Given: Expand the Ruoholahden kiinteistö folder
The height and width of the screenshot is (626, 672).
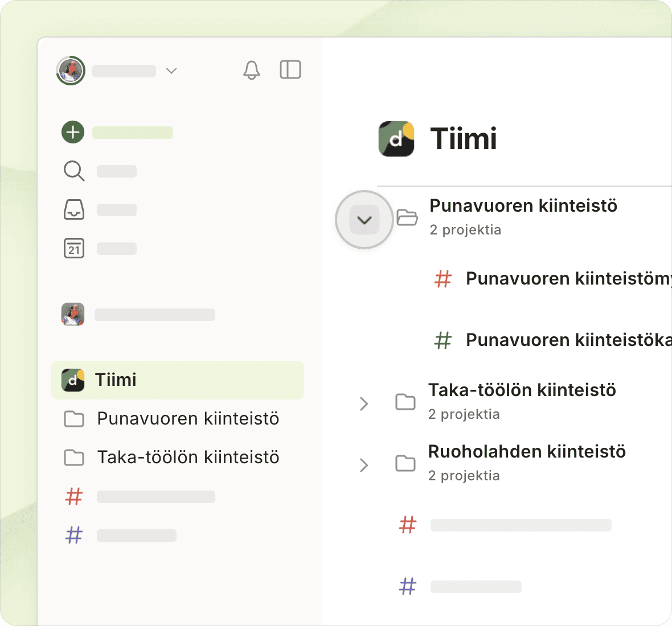Looking at the screenshot, I should [364, 465].
